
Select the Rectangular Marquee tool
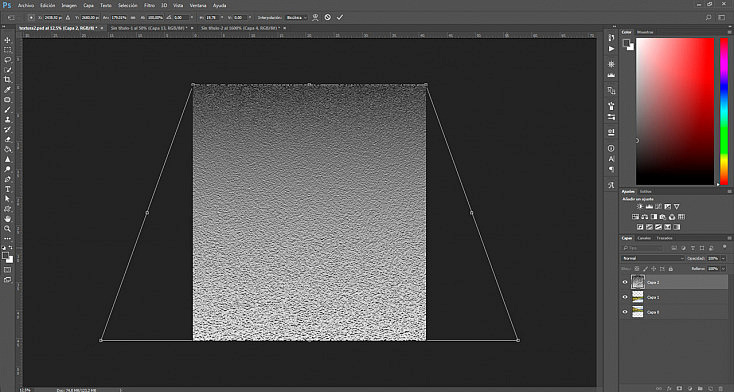(x=7, y=50)
